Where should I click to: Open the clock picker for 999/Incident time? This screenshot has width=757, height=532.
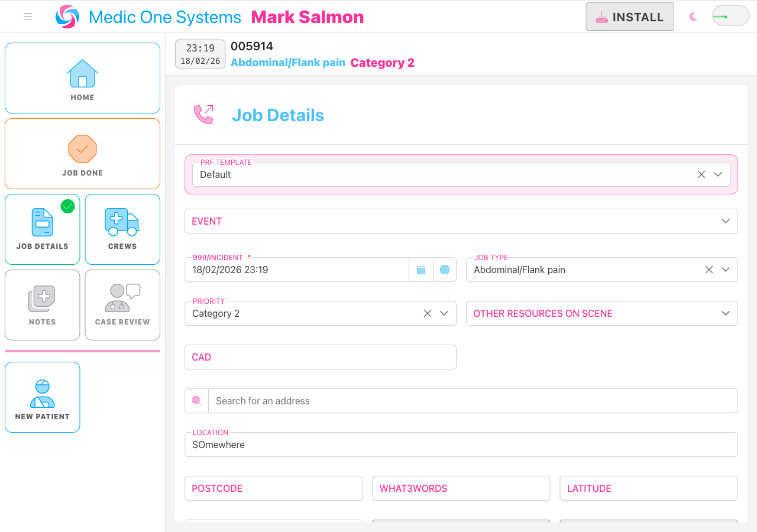(445, 269)
